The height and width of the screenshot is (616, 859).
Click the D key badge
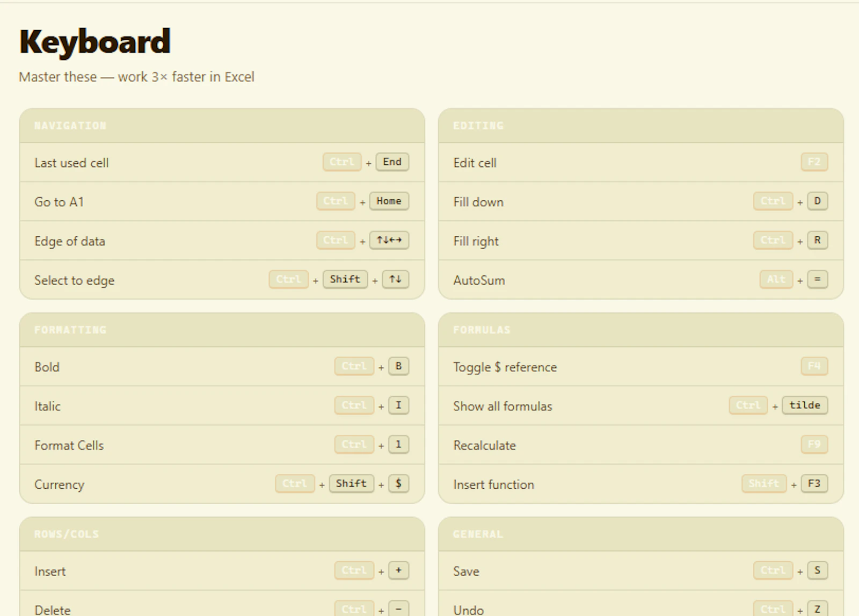pos(818,201)
